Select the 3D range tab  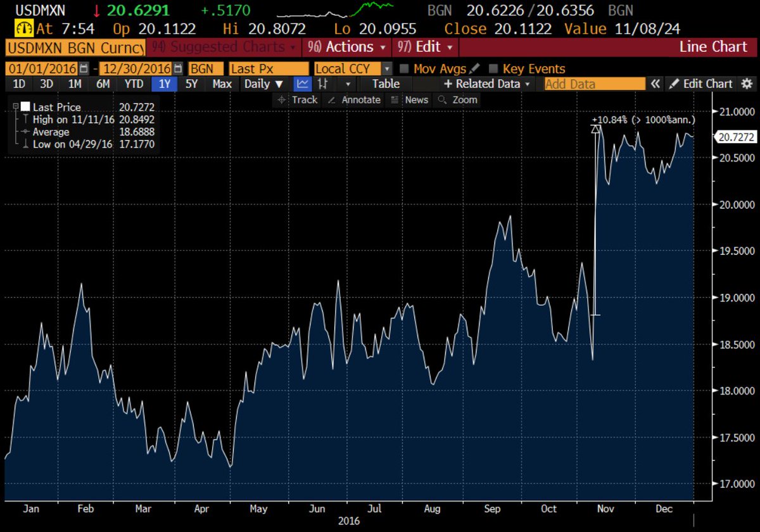(x=47, y=84)
